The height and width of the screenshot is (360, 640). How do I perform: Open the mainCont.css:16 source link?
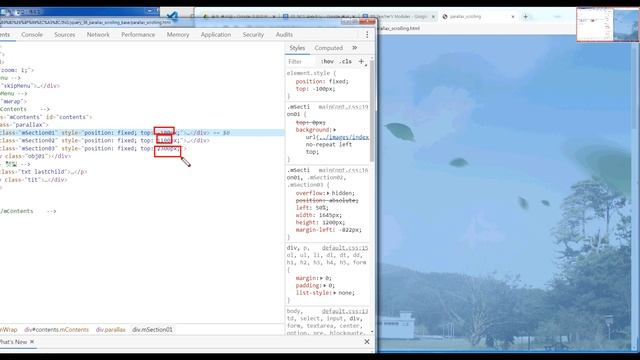click(x=343, y=170)
